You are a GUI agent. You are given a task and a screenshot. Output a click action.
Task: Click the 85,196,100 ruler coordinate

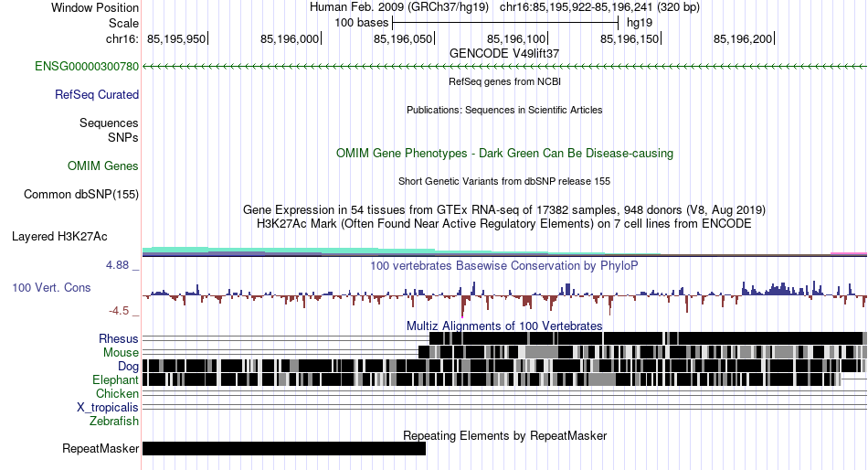point(516,38)
